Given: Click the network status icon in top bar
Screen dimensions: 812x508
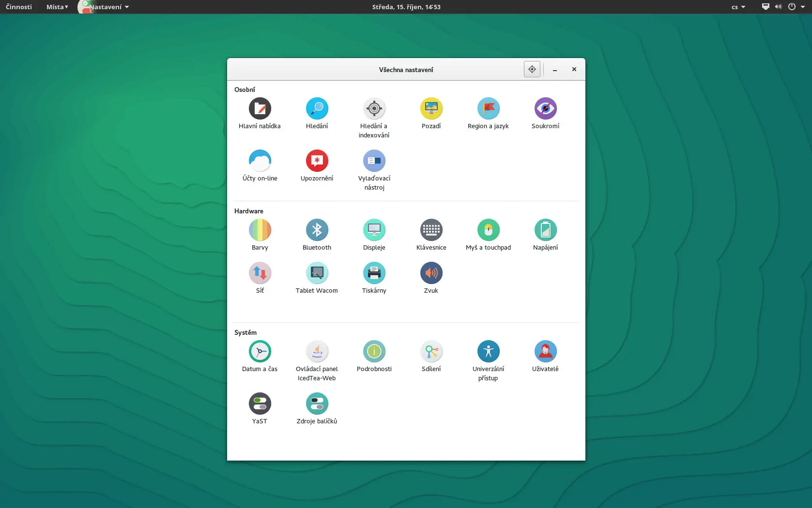Looking at the screenshot, I should 766,7.
